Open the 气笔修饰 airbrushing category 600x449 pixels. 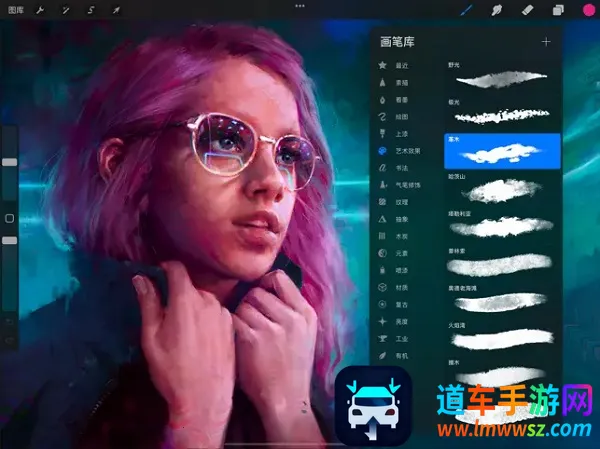(399, 185)
